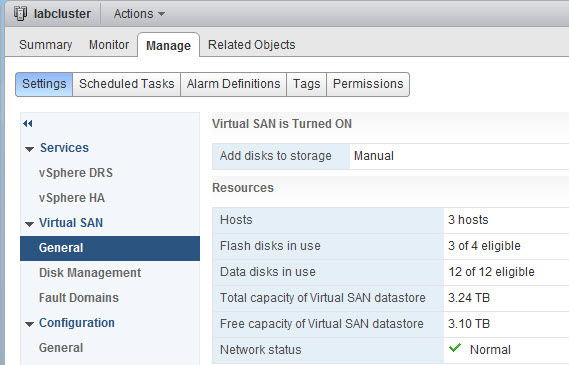Select General under Configuration
Viewport: 569px width, 365px height.
pos(61,348)
